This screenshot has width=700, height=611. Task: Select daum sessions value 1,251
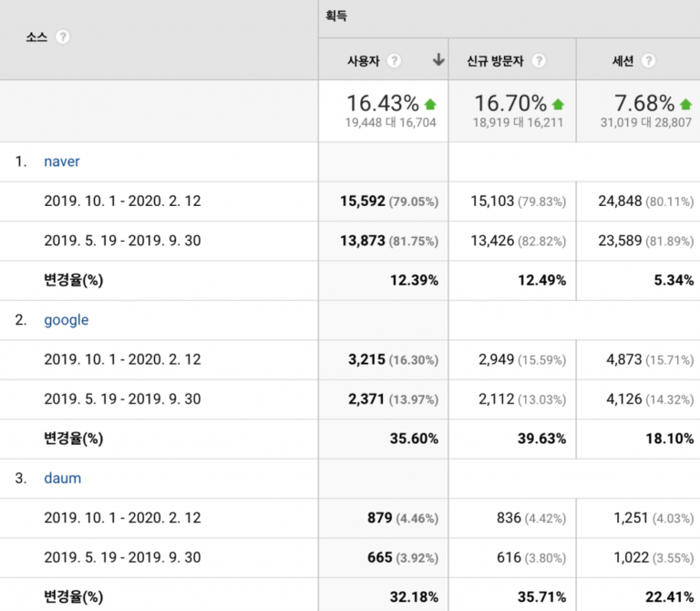pos(631,518)
